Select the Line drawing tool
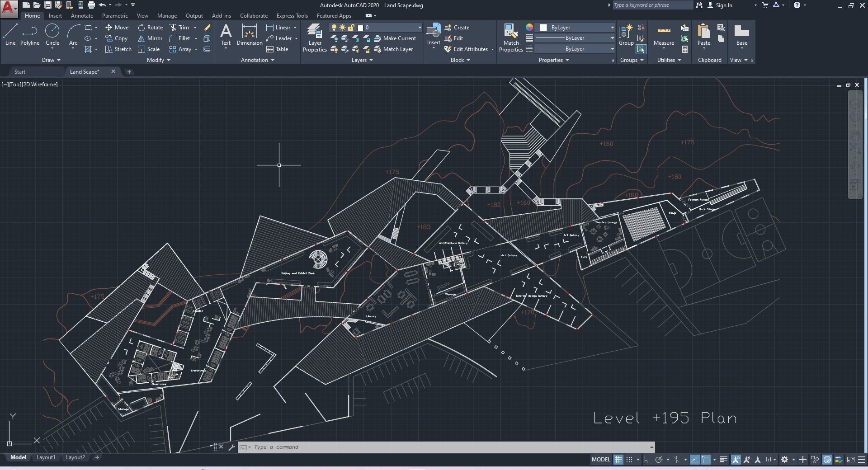Image resolution: width=868 pixels, height=470 pixels. click(x=10, y=35)
